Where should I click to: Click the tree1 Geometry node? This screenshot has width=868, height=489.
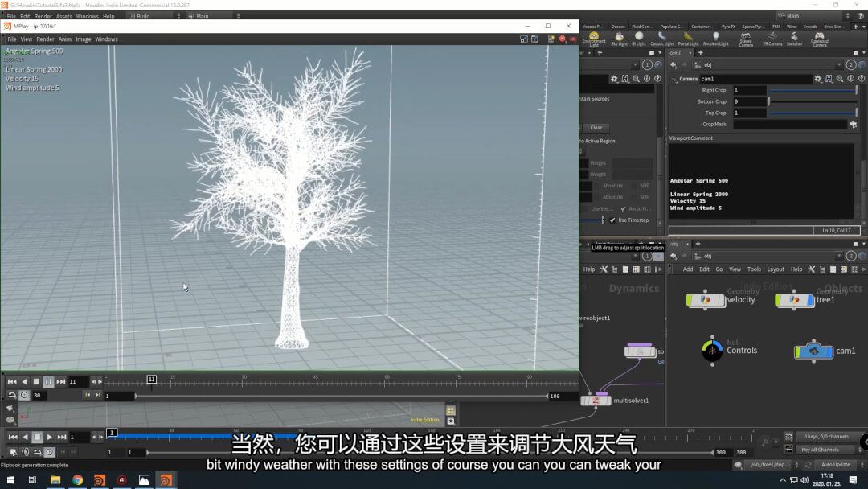[794, 300]
